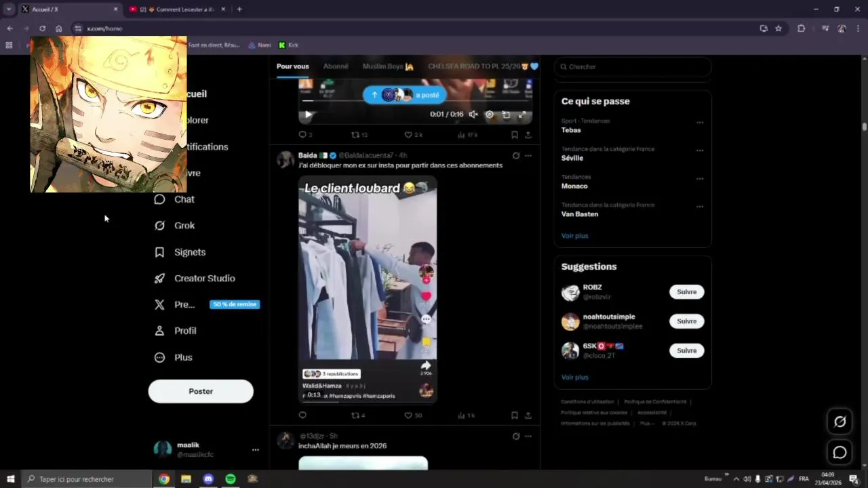
Task: Share Baida's post
Action: 528,415
